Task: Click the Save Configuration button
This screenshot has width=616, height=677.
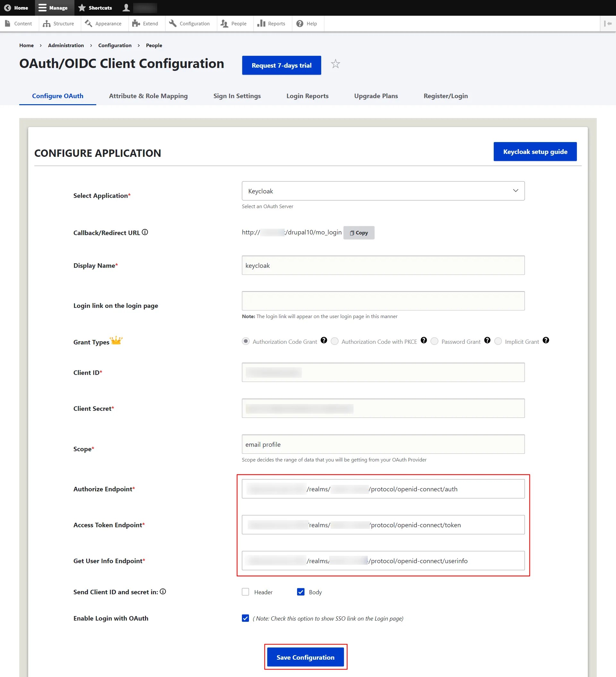Action: (x=305, y=657)
